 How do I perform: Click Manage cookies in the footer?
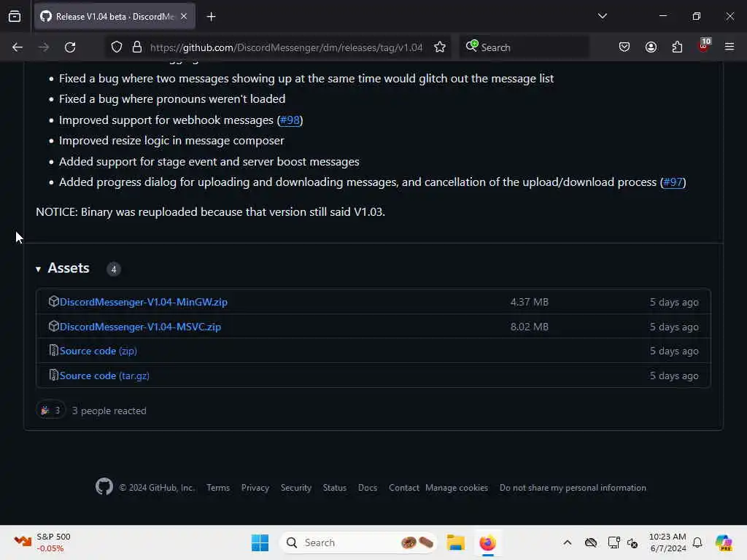[457, 488]
